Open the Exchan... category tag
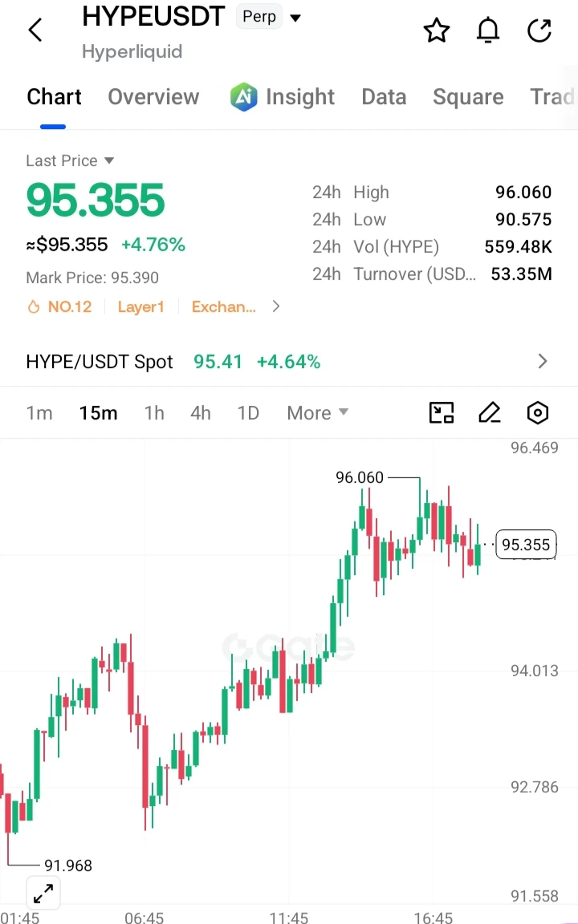Screen dimensions: 578x924 click(x=223, y=306)
